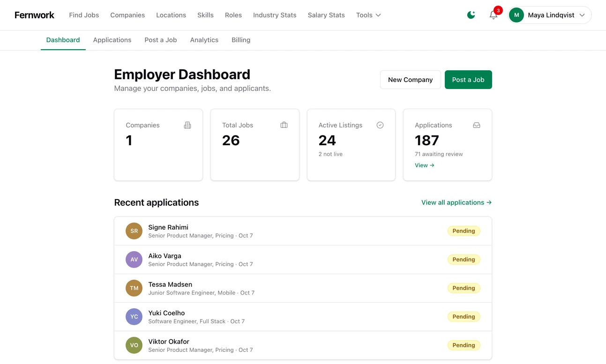The width and height of the screenshot is (606, 364).
Task: View Industry Stats page
Action: tap(275, 15)
